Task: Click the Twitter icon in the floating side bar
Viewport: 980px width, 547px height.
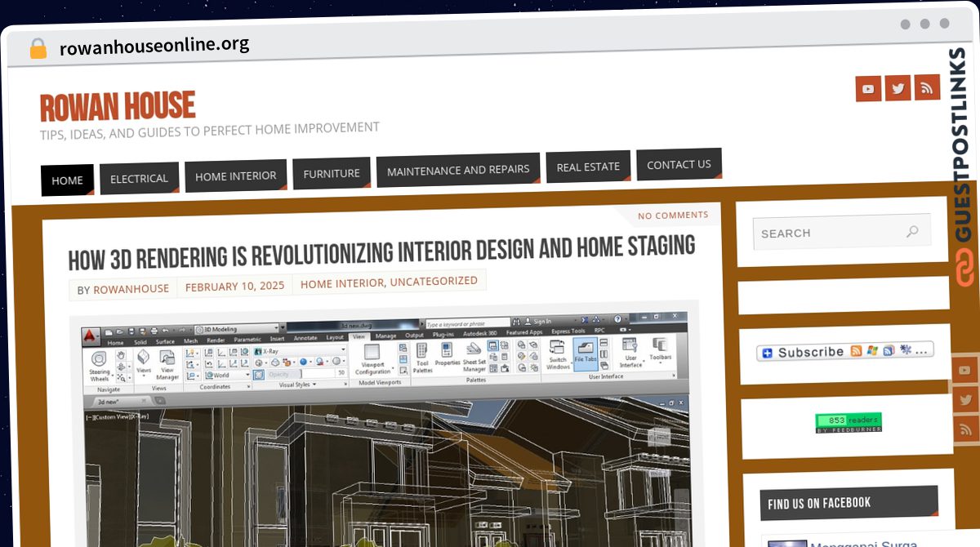Action: click(x=964, y=400)
